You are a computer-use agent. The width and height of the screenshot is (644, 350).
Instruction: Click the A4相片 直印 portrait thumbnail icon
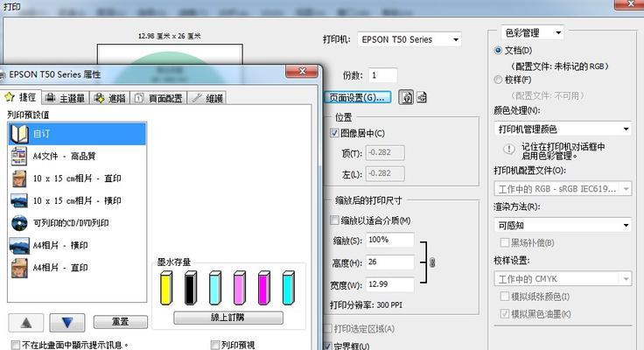(x=19, y=268)
